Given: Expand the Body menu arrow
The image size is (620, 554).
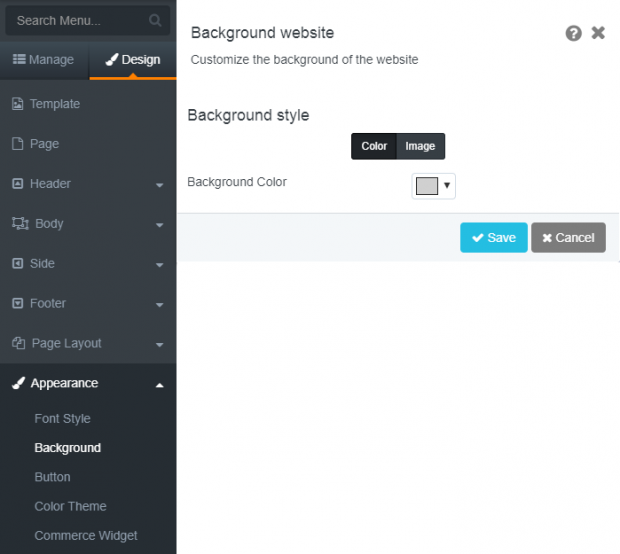Looking at the screenshot, I should (x=159, y=225).
